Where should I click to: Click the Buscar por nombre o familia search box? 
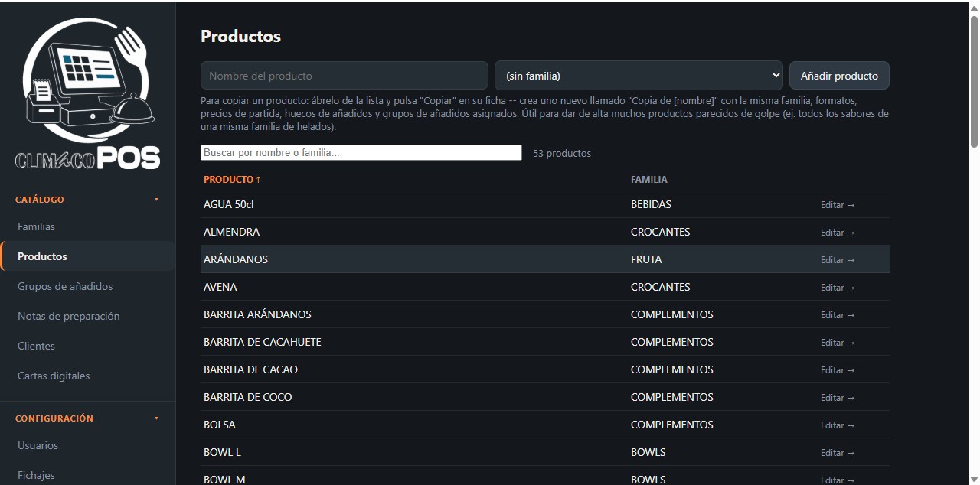pos(361,153)
